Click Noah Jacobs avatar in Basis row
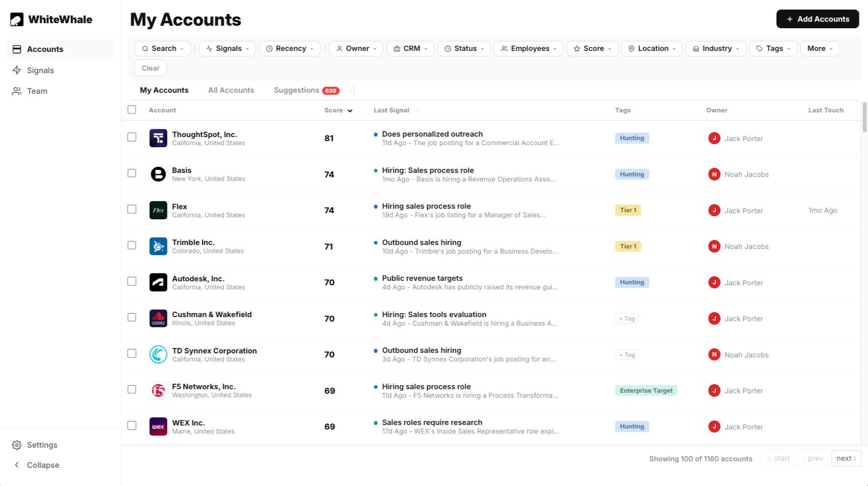The width and height of the screenshot is (868, 486). (x=714, y=174)
